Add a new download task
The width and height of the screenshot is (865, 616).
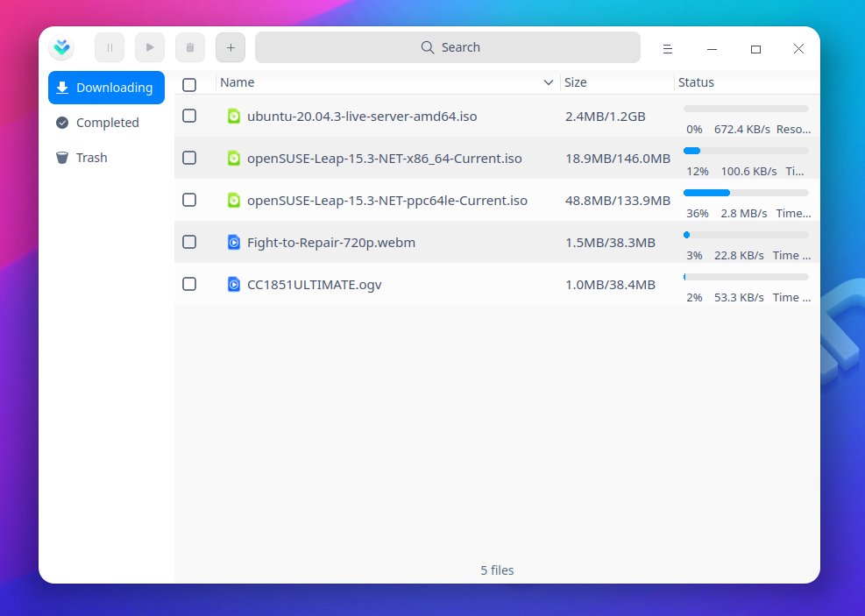click(x=230, y=47)
